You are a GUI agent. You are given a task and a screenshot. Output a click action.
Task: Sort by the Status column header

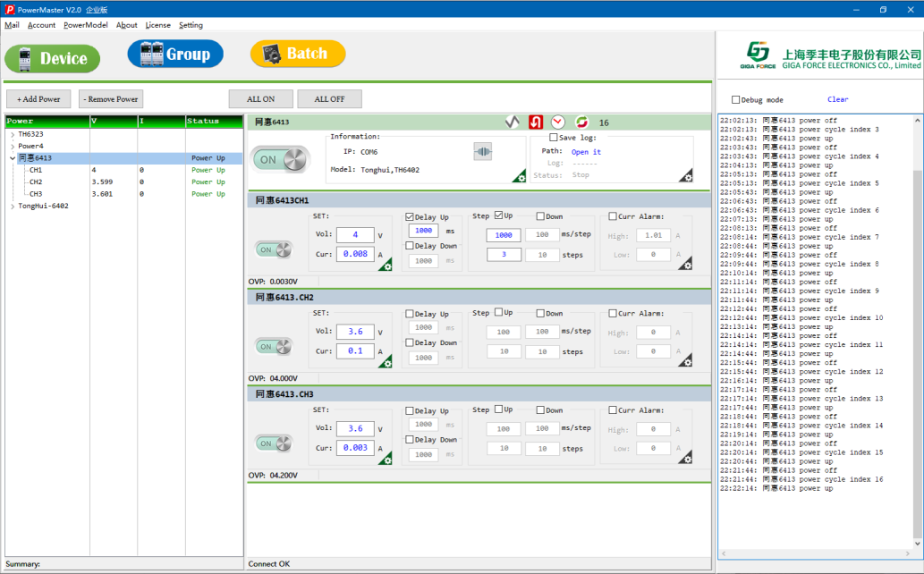(214, 121)
